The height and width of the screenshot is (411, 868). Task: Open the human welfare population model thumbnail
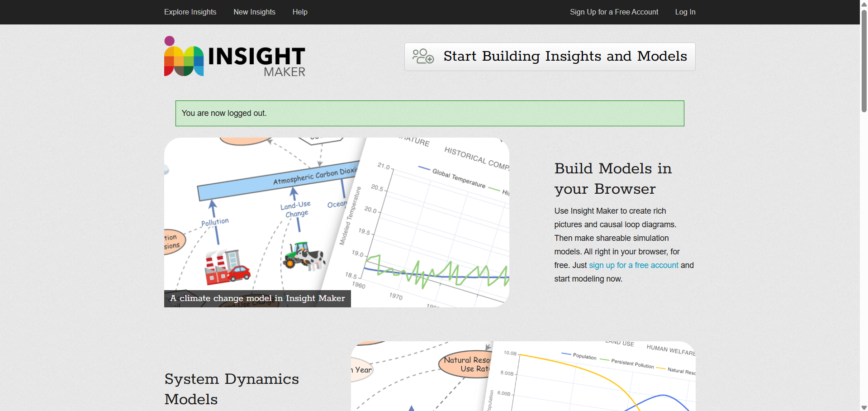pos(523,376)
